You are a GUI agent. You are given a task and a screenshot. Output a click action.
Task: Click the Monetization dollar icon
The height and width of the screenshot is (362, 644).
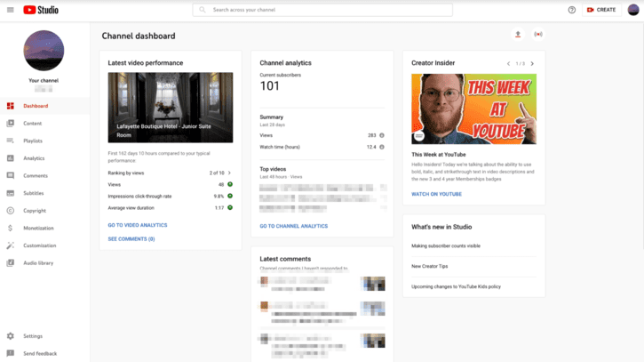(x=11, y=228)
